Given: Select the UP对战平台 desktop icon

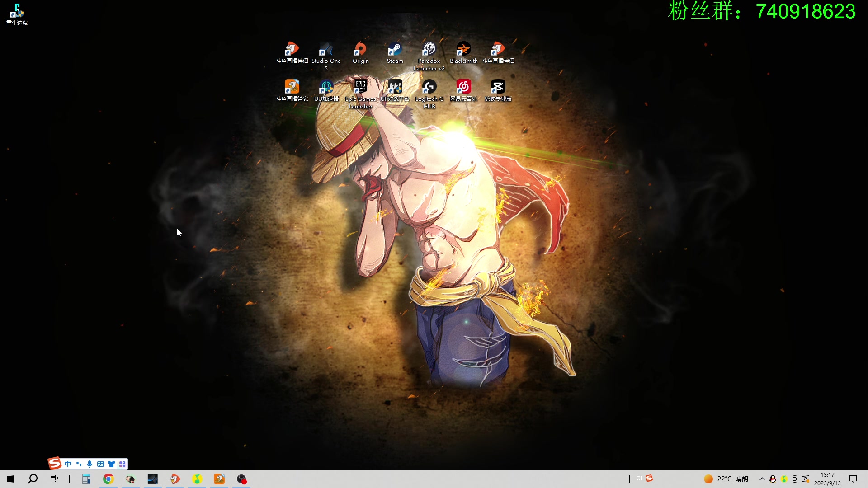Looking at the screenshot, I should (x=395, y=91).
